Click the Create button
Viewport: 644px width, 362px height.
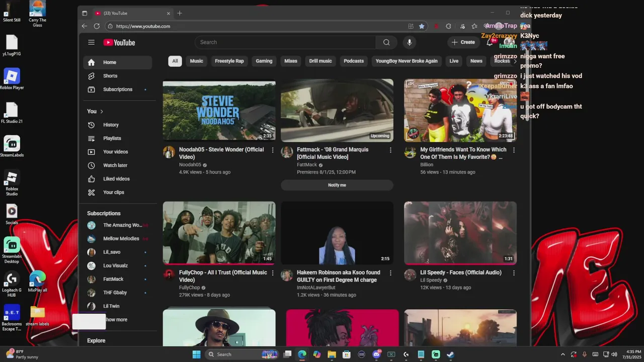pyautogui.click(x=463, y=42)
